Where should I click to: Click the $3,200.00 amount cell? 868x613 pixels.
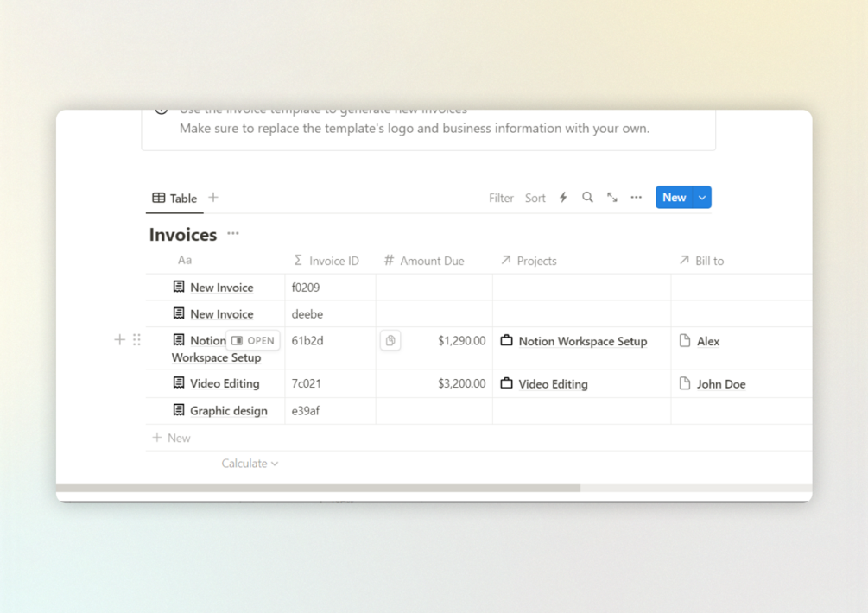(x=434, y=383)
